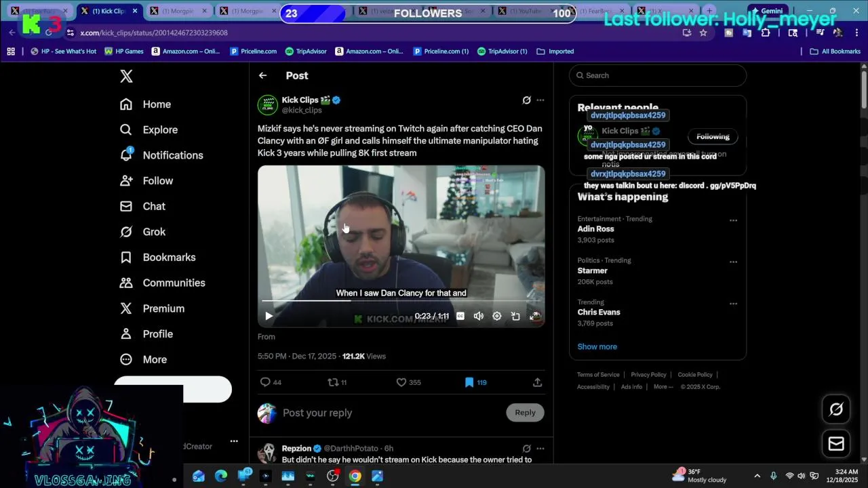
Task: Open more options for Starmer trend
Action: pyautogui.click(x=733, y=262)
